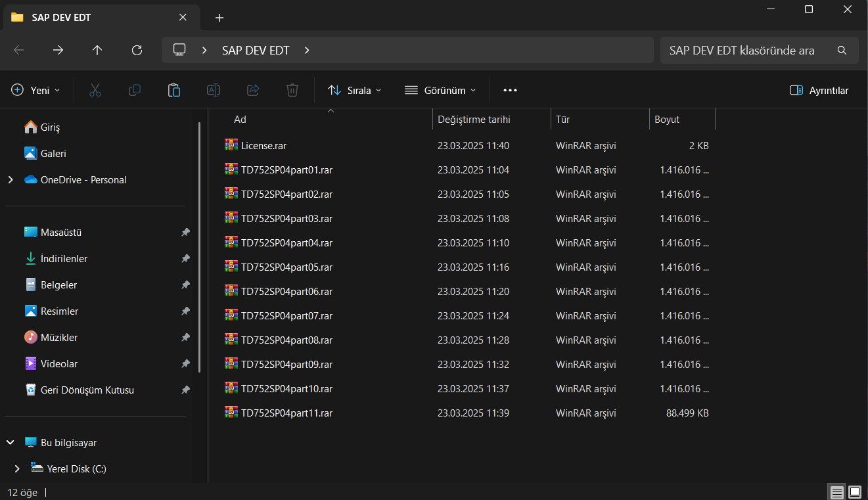Select file TD752SP04part05.rar
The image size is (868, 500).
286,267
